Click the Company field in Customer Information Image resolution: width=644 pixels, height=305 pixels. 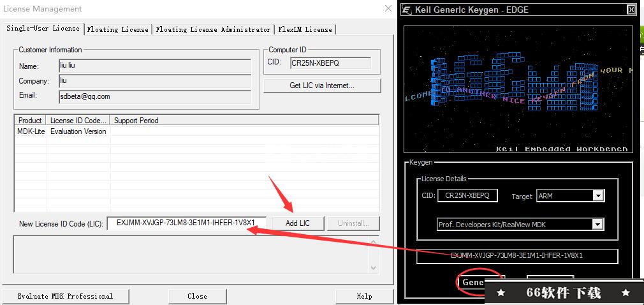[155, 81]
